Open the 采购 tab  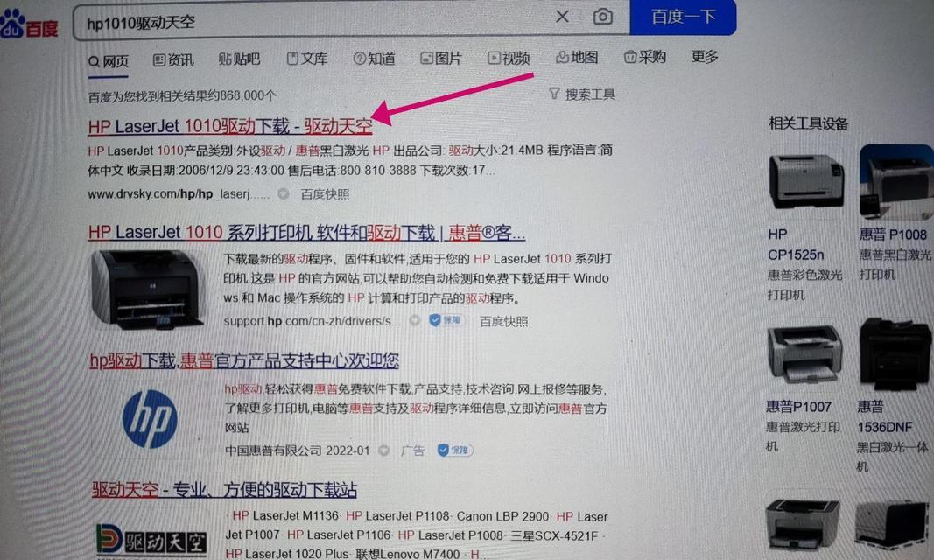pos(644,57)
